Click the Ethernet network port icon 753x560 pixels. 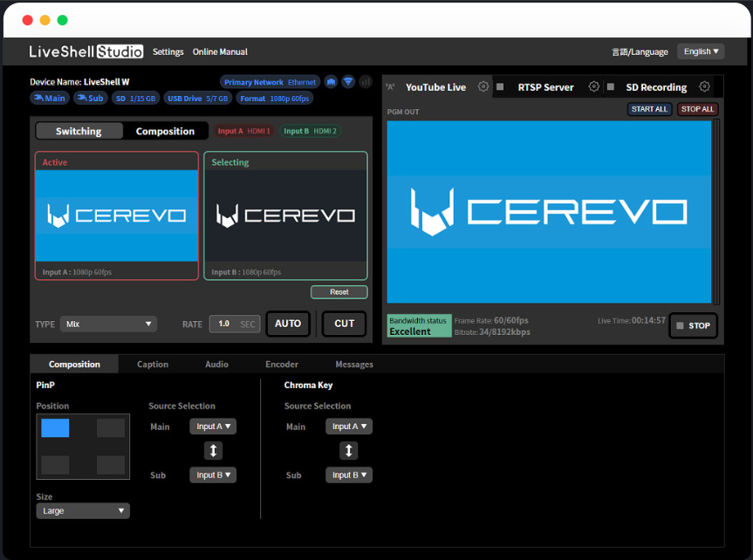click(x=331, y=82)
